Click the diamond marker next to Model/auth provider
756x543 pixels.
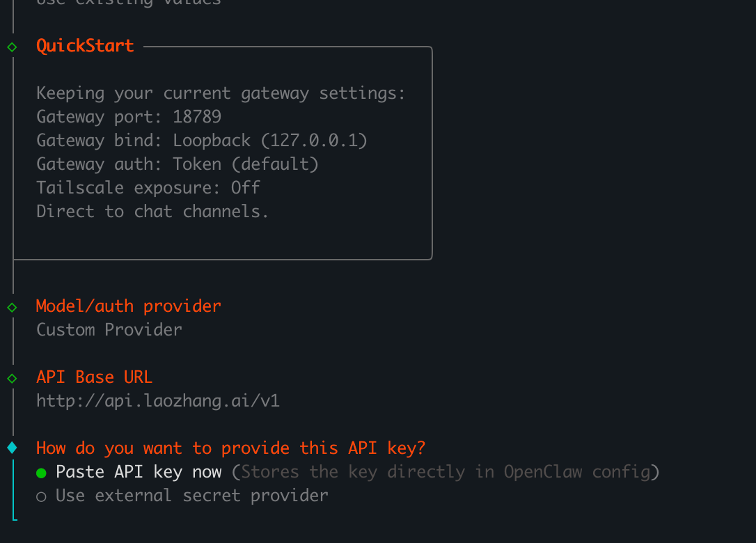pyautogui.click(x=11, y=306)
